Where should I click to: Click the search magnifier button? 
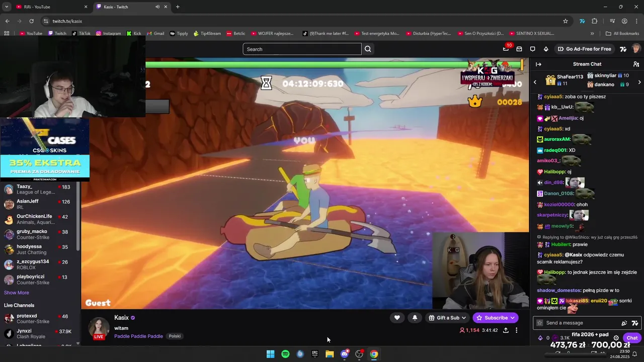click(x=368, y=49)
